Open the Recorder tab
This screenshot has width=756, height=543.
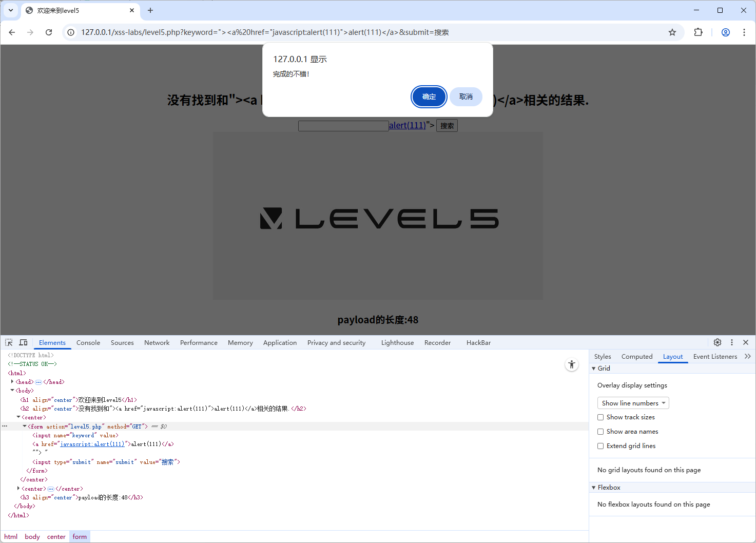pos(437,343)
